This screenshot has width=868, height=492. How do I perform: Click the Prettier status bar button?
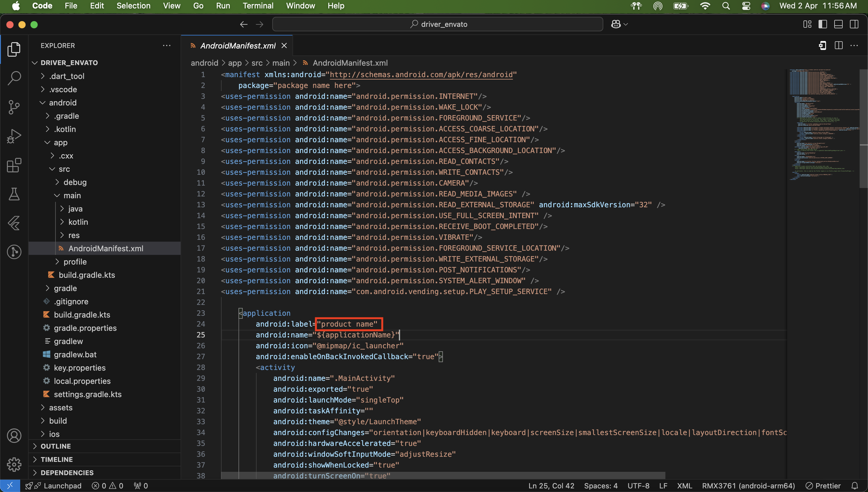pos(823,486)
